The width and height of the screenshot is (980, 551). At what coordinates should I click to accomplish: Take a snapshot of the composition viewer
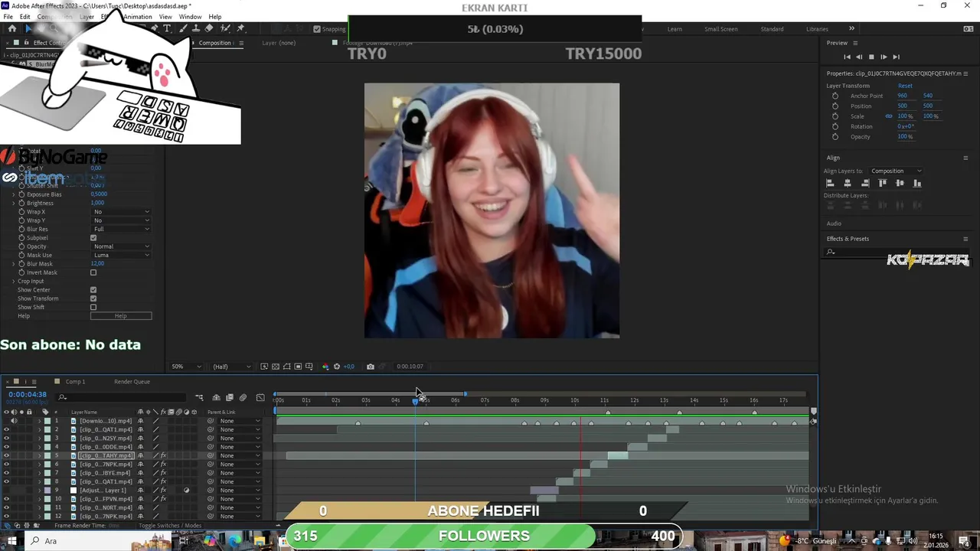tap(371, 367)
